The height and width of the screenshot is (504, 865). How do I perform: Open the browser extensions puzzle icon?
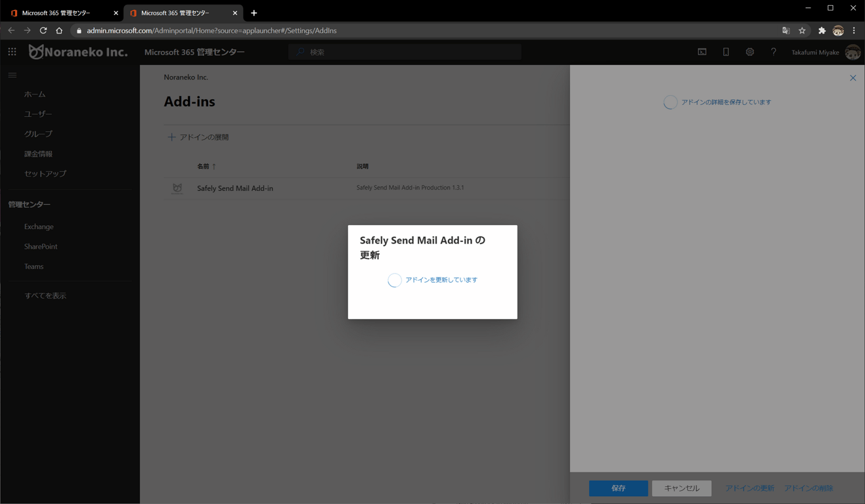pyautogui.click(x=822, y=31)
